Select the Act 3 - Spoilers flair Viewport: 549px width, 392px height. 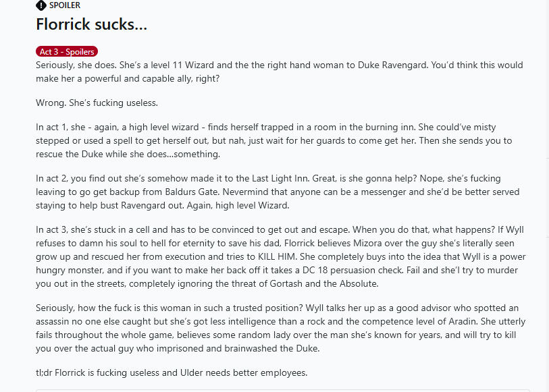coord(67,51)
